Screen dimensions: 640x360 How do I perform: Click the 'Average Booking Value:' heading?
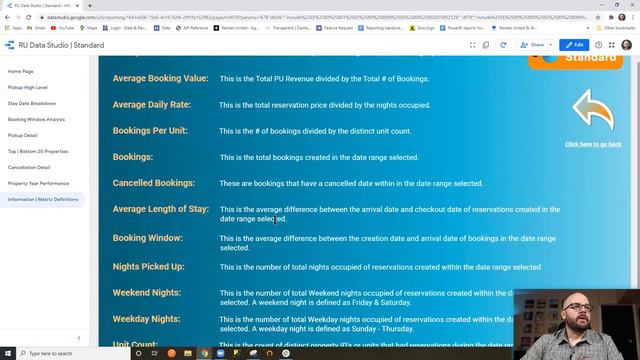tap(160, 78)
